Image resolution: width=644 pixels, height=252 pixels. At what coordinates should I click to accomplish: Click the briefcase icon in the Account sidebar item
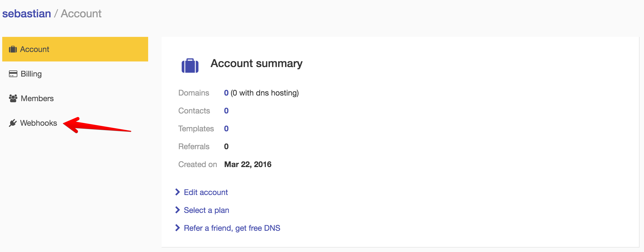(x=13, y=49)
